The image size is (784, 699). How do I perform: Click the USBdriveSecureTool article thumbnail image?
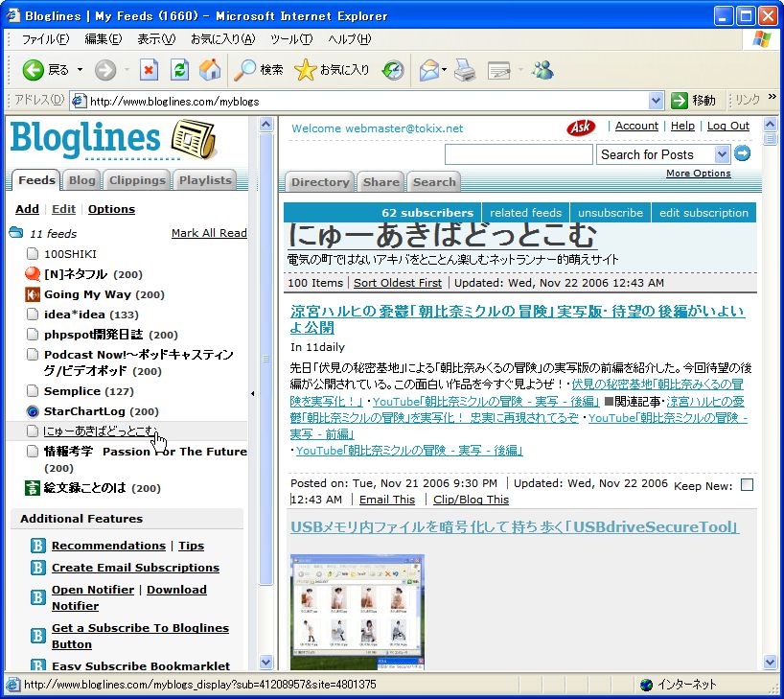[357, 612]
